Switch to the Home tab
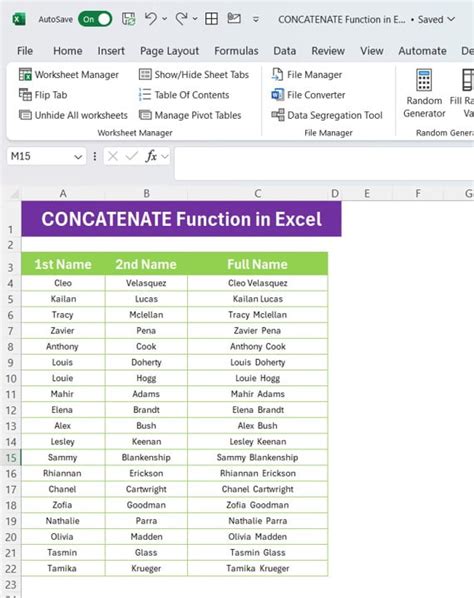 [x=67, y=51]
